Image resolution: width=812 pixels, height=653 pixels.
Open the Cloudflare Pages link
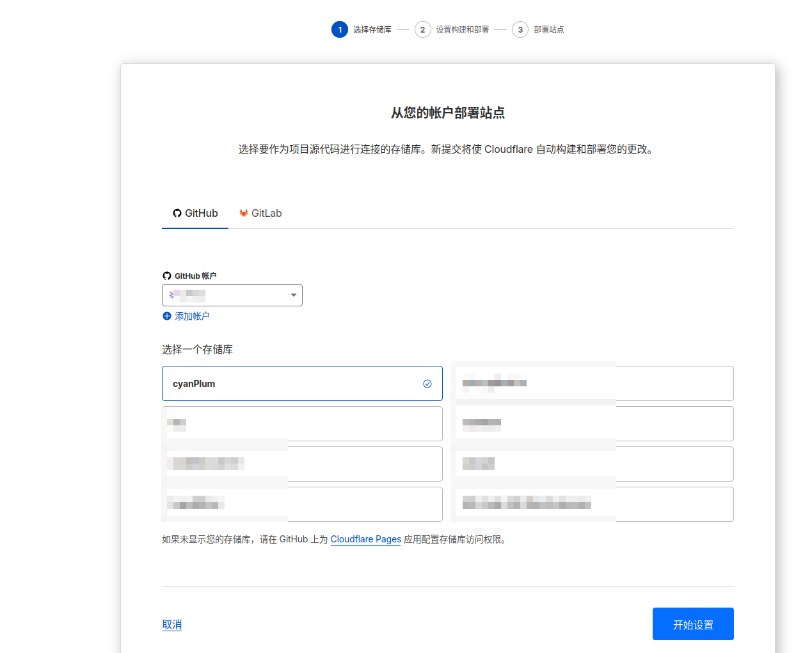click(366, 539)
